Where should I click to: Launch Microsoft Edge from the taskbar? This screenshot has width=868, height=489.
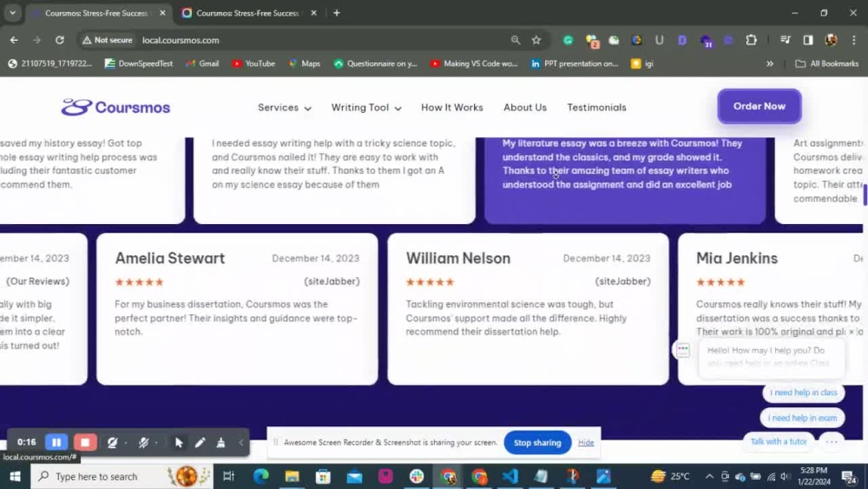[260, 476]
